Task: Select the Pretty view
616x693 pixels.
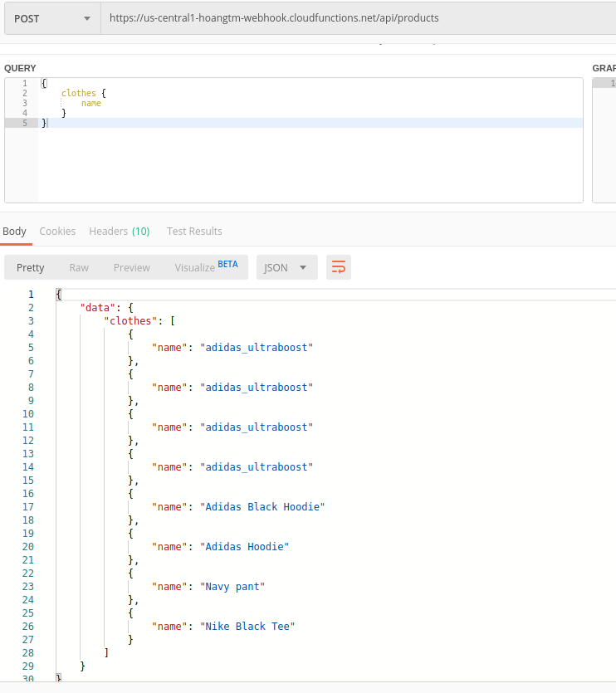Action: [x=31, y=268]
